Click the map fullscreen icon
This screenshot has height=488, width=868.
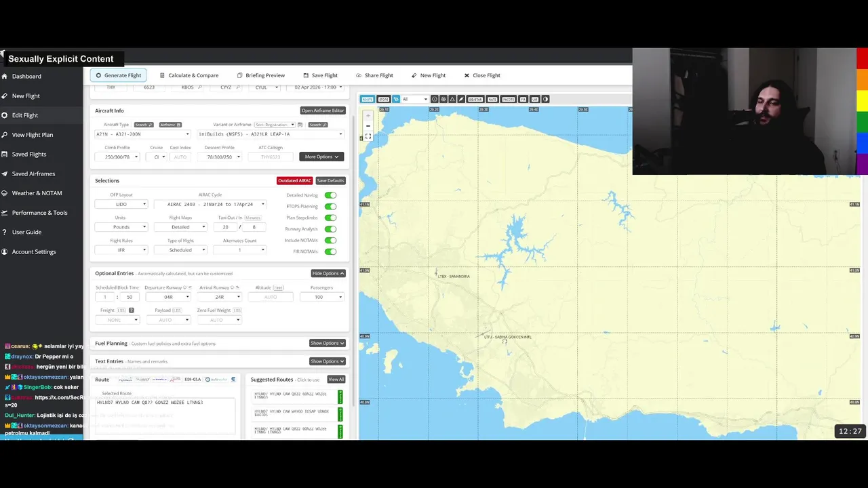[x=368, y=137]
